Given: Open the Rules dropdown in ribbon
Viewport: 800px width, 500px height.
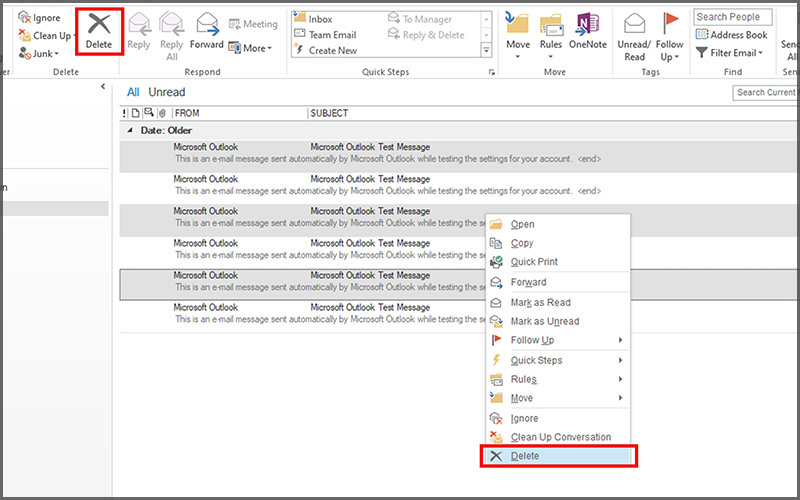Looking at the screenshot, I should coord(551,36).
